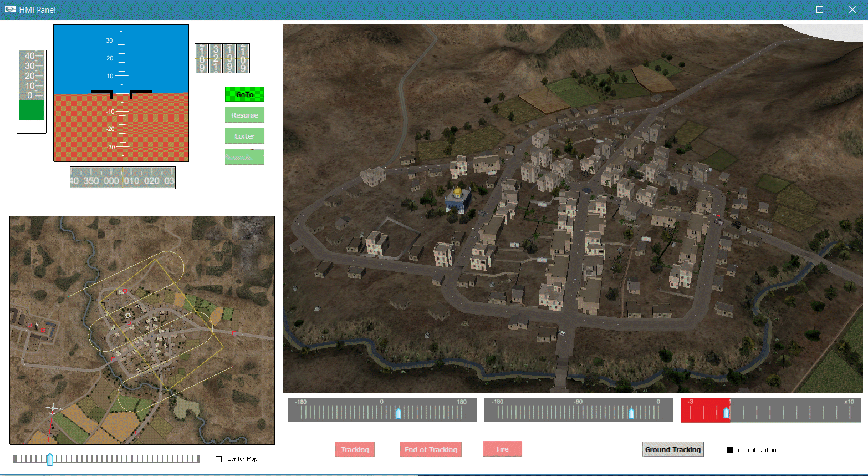Click the green altitude bar gauge

coord(31,110)
